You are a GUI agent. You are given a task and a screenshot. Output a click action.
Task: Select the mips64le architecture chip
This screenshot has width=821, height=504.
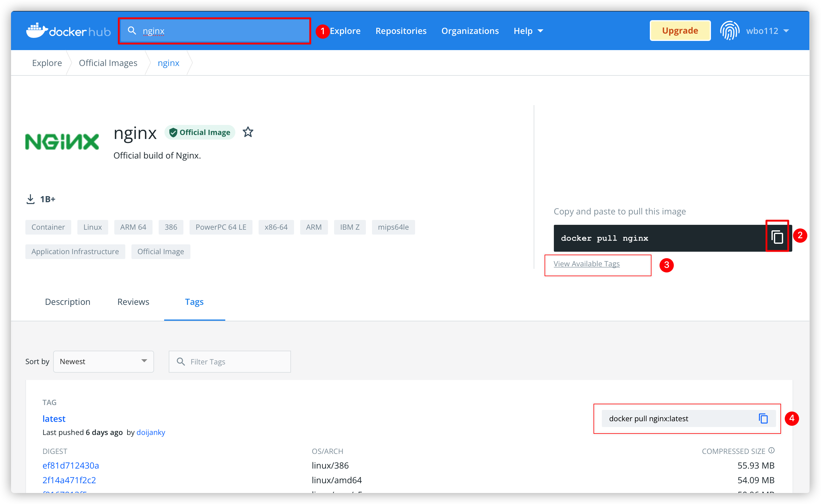click(393, 227)
